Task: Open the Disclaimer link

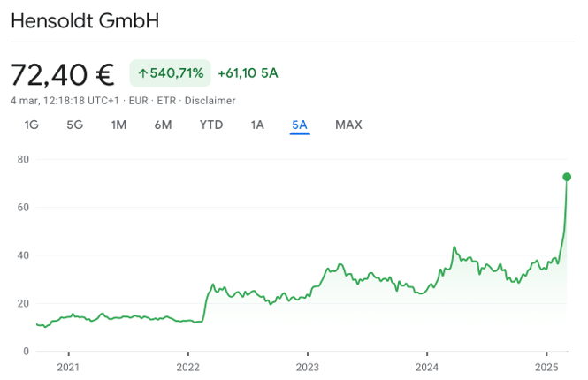Action: 210,101
